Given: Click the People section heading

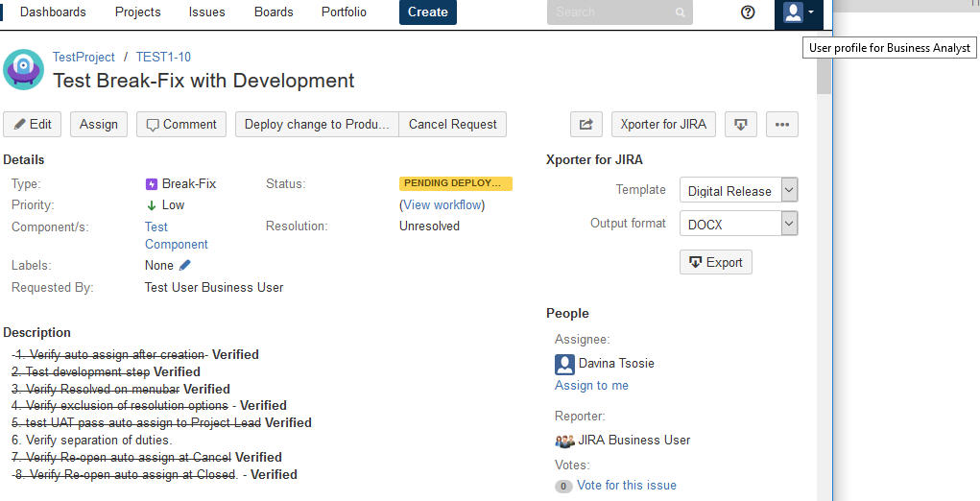Looking at the screenshot, I should click(x=567, y=314).
